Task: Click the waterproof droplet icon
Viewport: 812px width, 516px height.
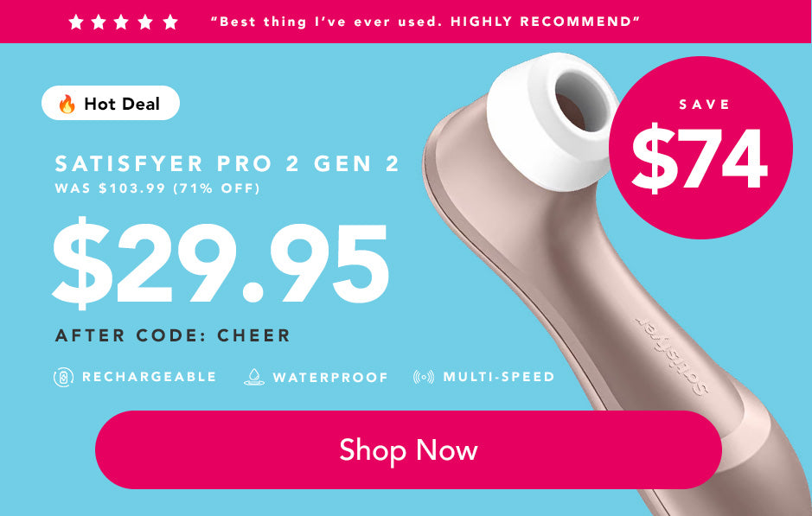Action: 254,377
